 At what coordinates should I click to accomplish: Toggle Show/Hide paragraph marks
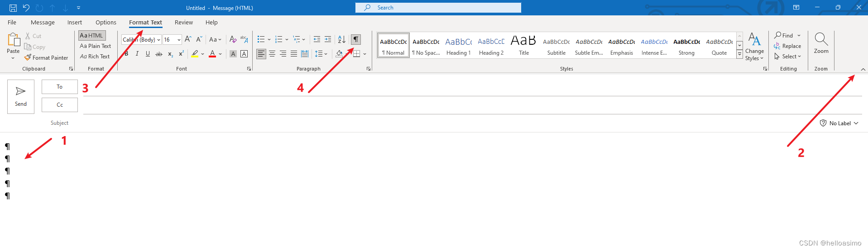coord(356,39)
